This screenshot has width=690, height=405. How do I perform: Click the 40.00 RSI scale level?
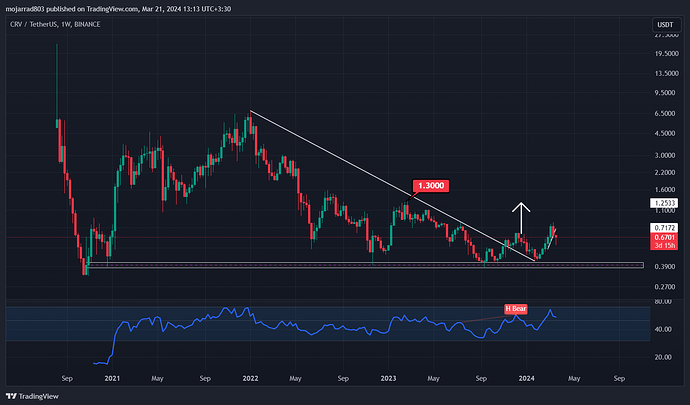pos(661,329)
